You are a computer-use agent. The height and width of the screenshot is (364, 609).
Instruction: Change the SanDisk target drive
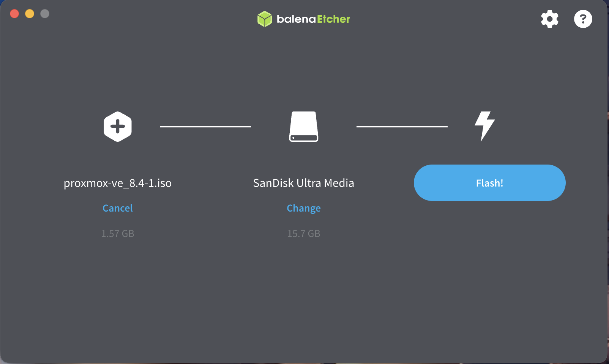304,208
